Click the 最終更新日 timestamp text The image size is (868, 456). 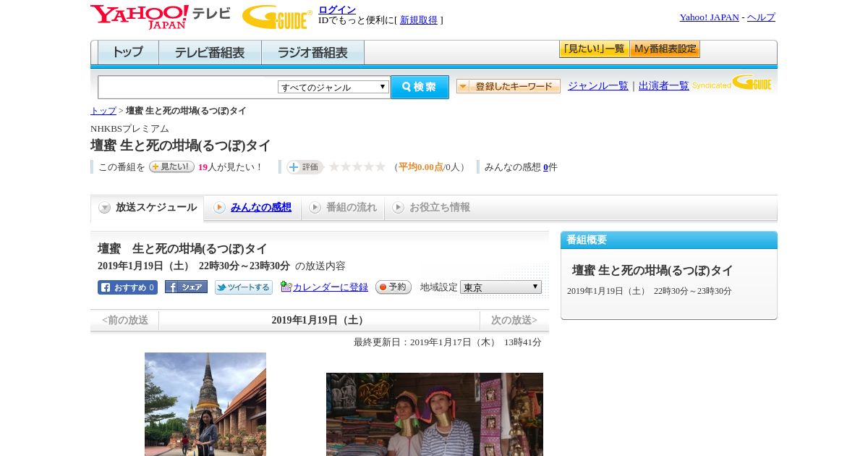click(x=448, y=342)
